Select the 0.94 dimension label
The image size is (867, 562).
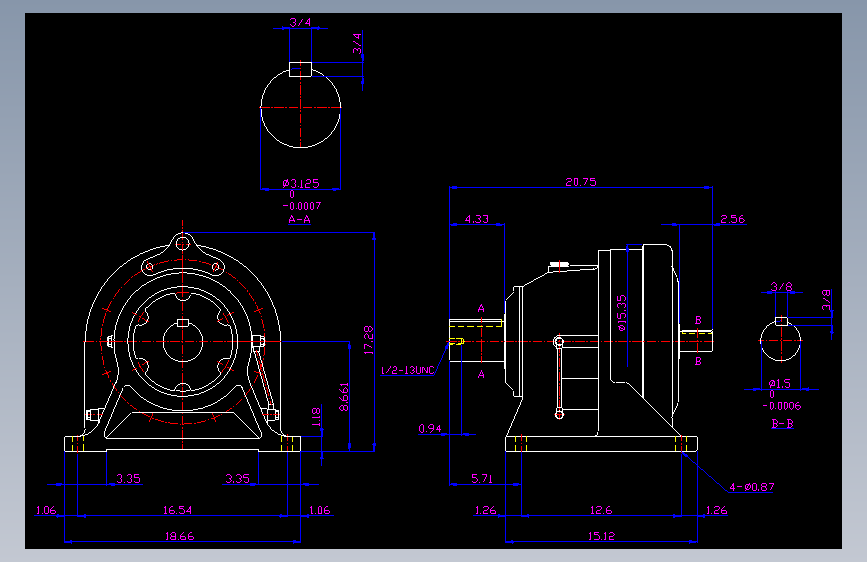click(x=430, y=429)
